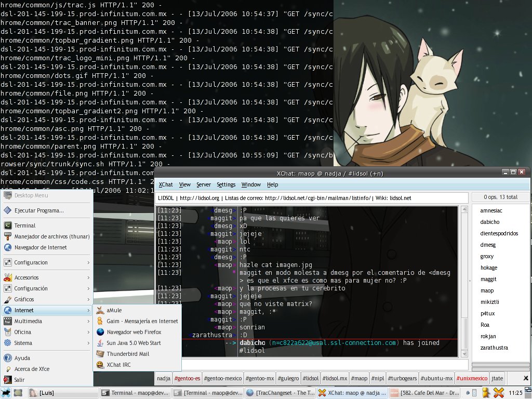Switch to bracketed [Terminal - maop@dev taskbar window
Screen dimensions: 532x399
[208, 393]
